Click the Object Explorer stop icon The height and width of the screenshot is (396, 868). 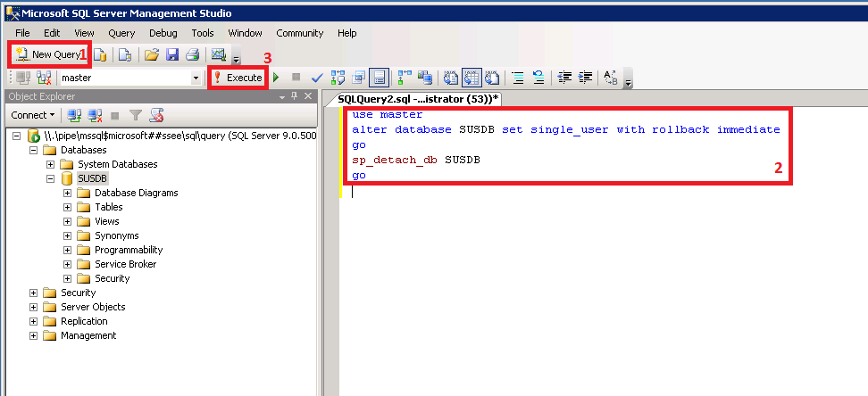pos(115,116)
